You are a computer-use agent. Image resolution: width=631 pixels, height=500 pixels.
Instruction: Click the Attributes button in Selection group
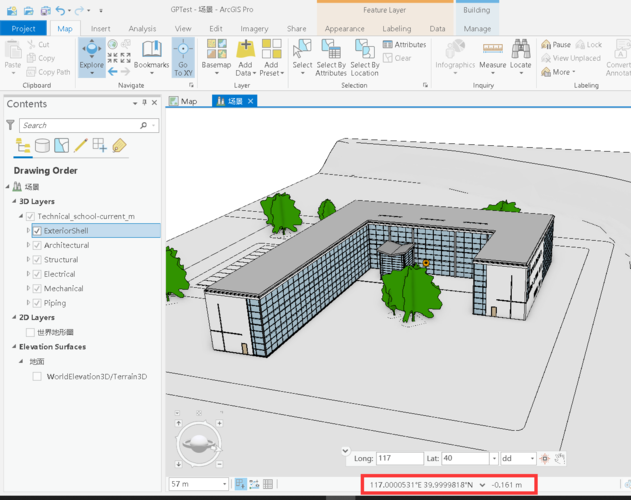click(404, 45)
